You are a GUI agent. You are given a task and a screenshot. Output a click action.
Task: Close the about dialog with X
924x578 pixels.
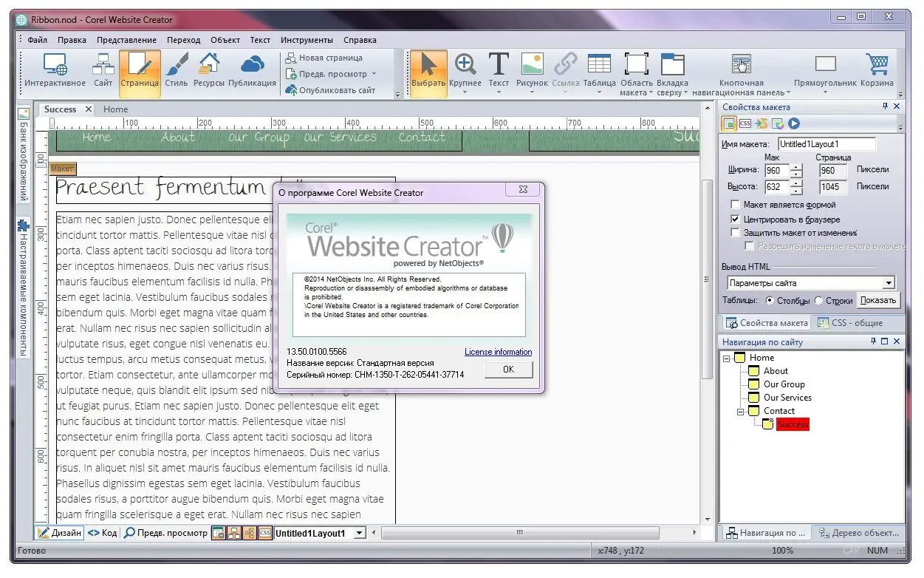click(523, 190)
